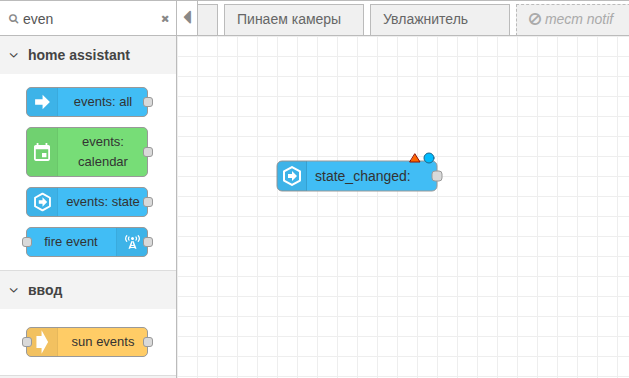The image size is (629, 378).
Task: Select the events: state palette node
Action: click(87, 202)
